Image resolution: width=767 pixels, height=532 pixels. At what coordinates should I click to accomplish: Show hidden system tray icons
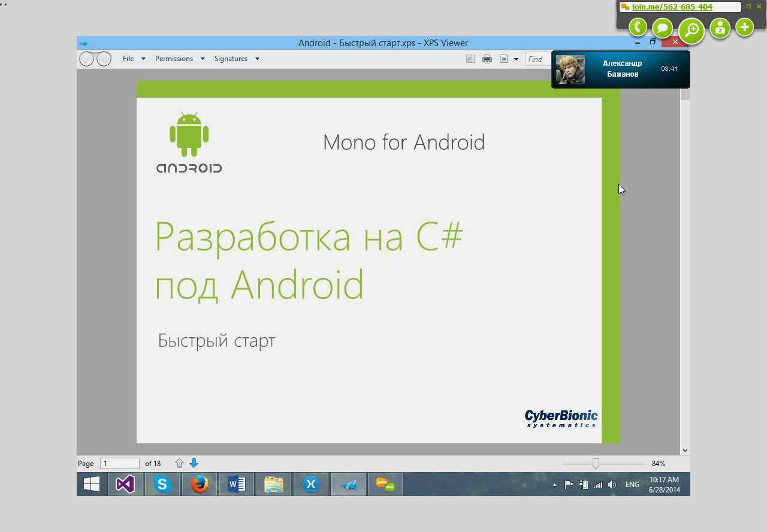coord(554,485)
